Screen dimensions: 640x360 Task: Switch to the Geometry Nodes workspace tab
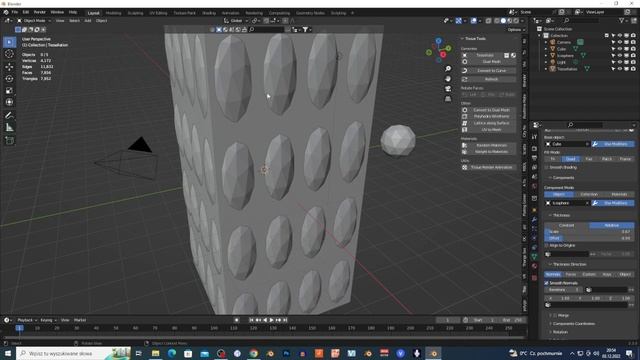click(x=310, y=13)
